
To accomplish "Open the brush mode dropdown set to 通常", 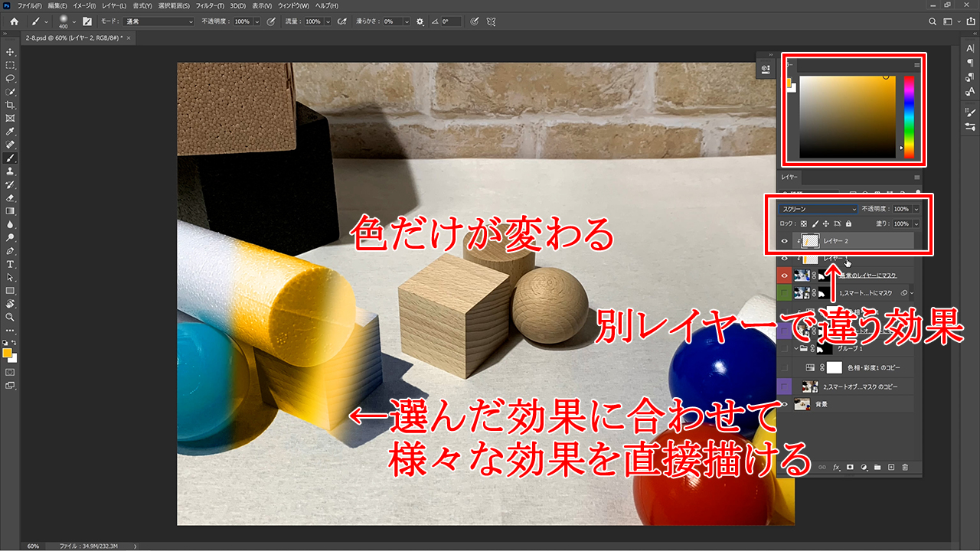I will [157, 21].
